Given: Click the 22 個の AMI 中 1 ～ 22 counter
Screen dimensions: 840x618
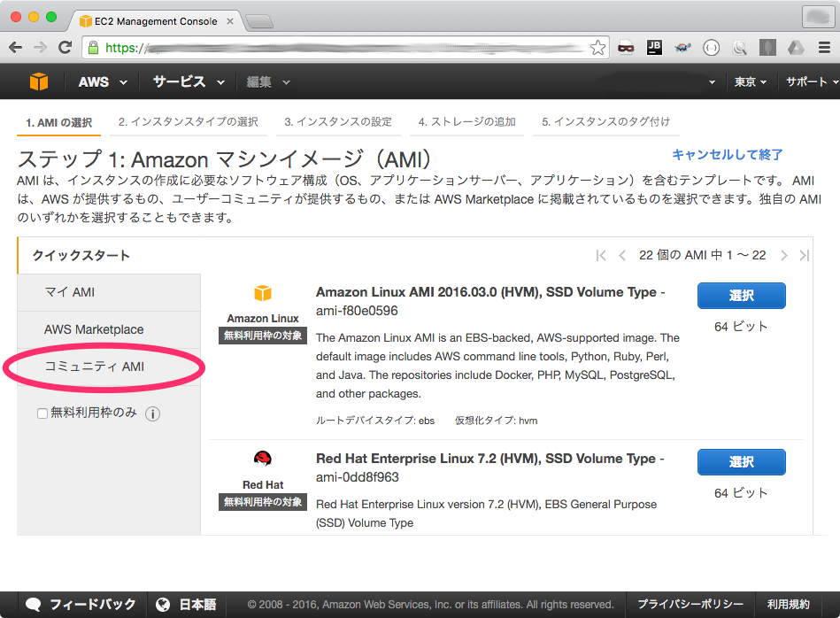Looking at the screenshot, I should point(702,255).
